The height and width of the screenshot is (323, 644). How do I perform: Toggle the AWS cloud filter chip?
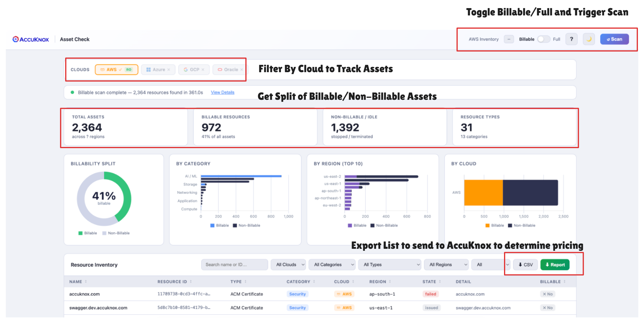(116, 70)
